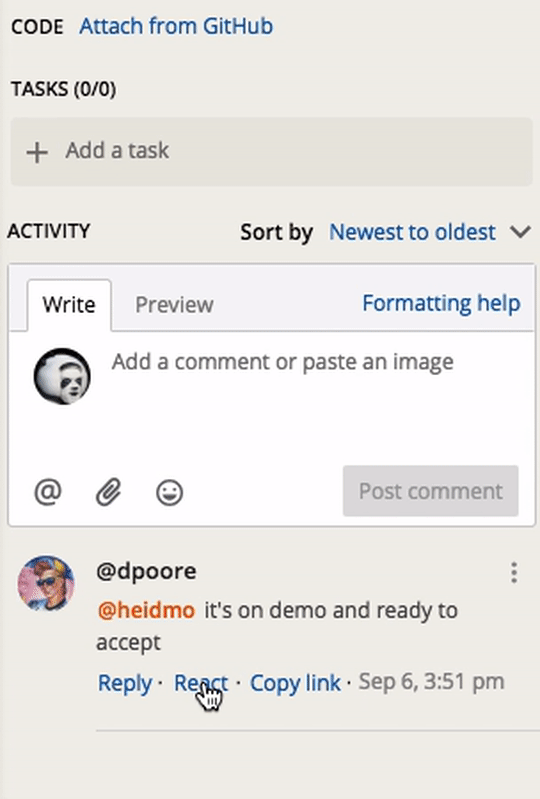The image size is (540, 799).
Task: Click the @dpoore username
Action: click(x=146, y=571)
